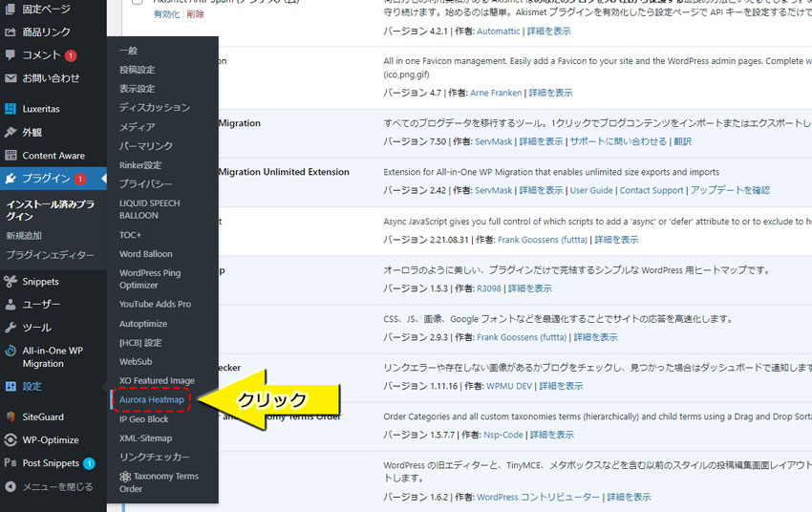Select TOC+ in the settings flyout
812x512 pixels.
pos(131,235)
